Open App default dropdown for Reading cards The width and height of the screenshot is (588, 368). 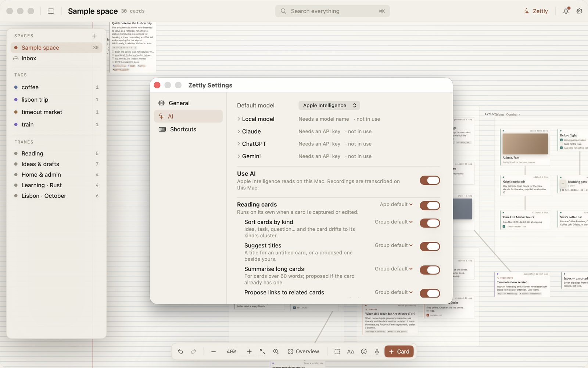(396, 204)
